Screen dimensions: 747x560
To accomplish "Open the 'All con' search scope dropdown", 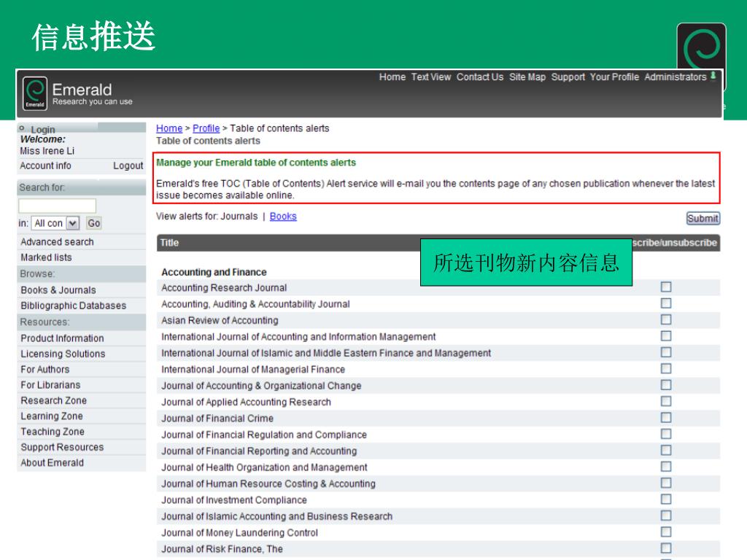I will [x=55, y=223].
